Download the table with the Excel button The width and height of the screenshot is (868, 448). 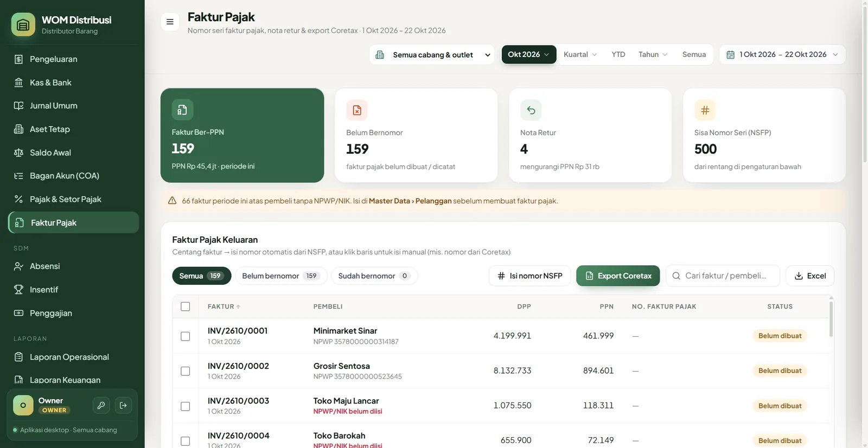pos(810,276)
